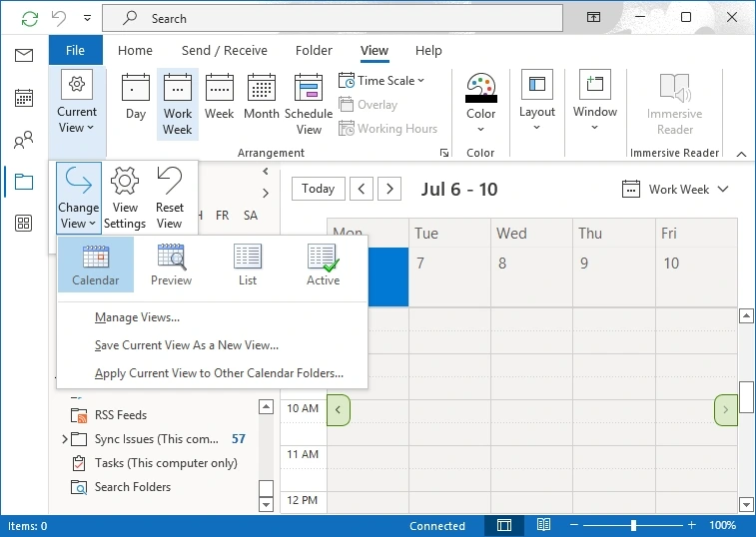Choose Schedule View arrangement

[x=309, y=104]
